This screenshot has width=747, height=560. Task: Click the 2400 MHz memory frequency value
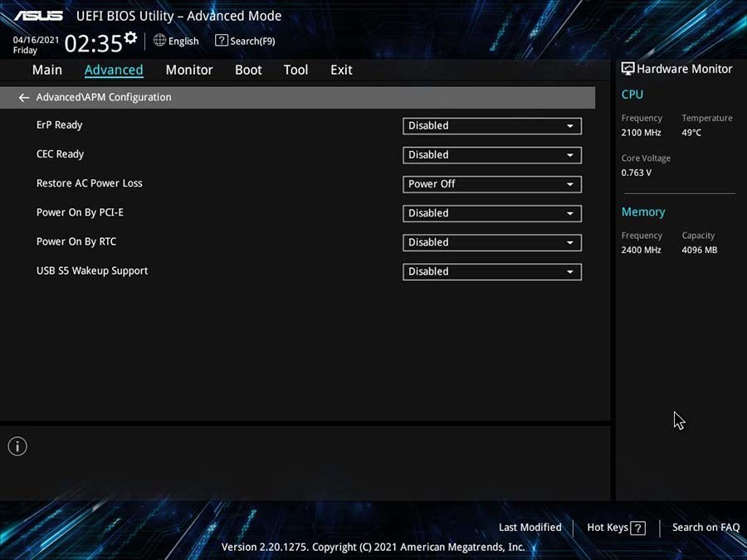(641, 250)
